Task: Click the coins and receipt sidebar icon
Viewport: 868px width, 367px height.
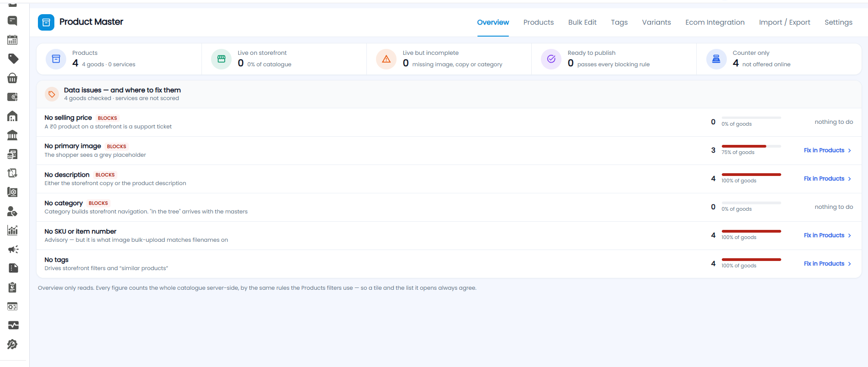Action: (x=12, y=154)
